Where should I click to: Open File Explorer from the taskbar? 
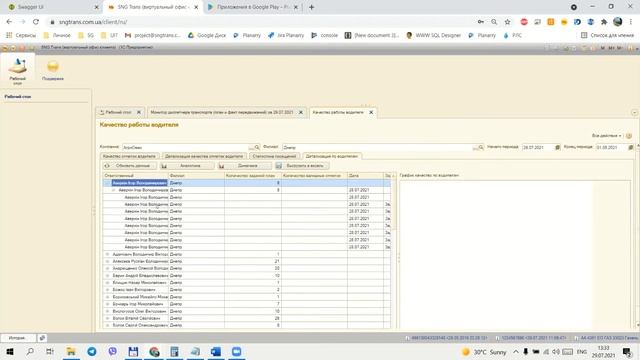(x=71, y=351)
